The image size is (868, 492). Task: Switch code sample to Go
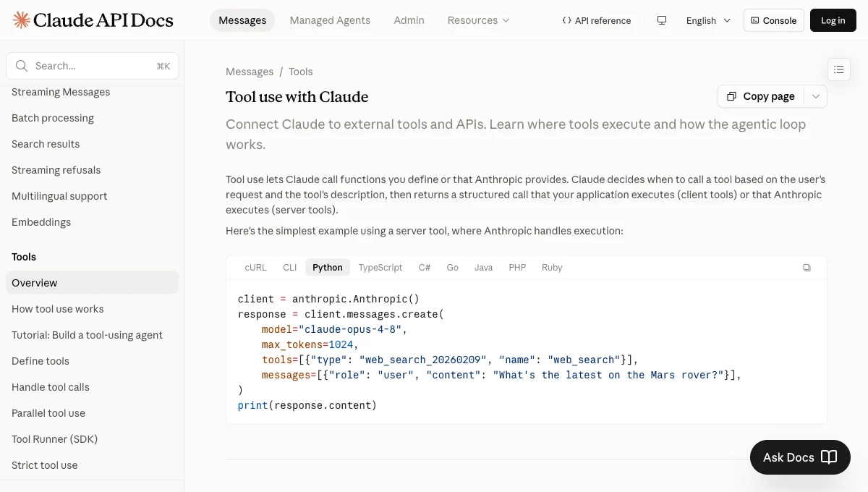[x=453, y=268]
